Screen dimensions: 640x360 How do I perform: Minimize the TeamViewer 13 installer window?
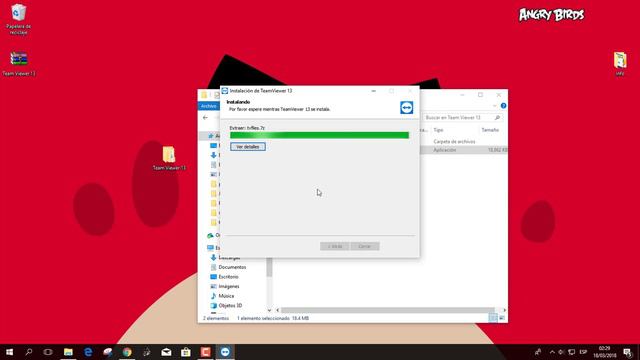coord(373,91)
